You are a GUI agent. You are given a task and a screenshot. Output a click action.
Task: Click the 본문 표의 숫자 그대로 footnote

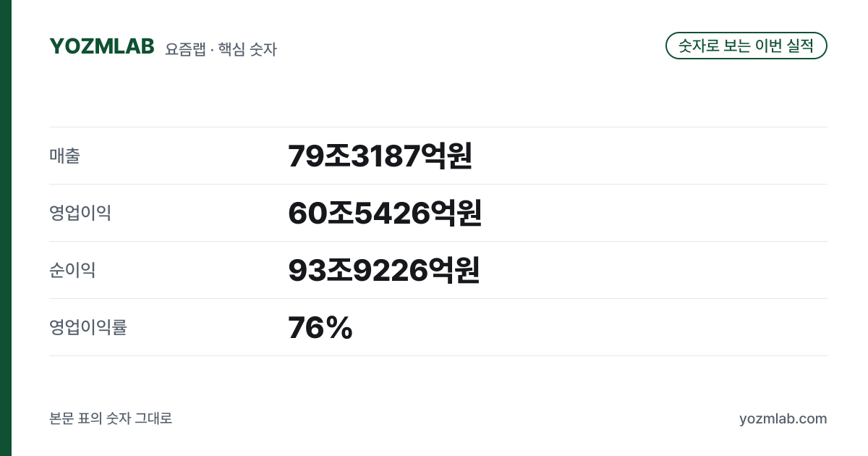coord(111,418)
